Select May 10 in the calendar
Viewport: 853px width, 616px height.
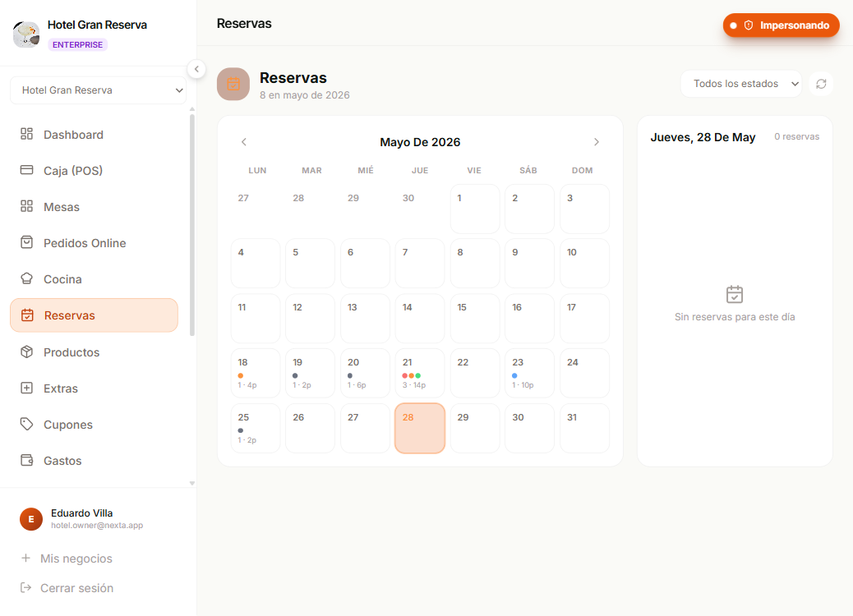[x=585, y=263]
